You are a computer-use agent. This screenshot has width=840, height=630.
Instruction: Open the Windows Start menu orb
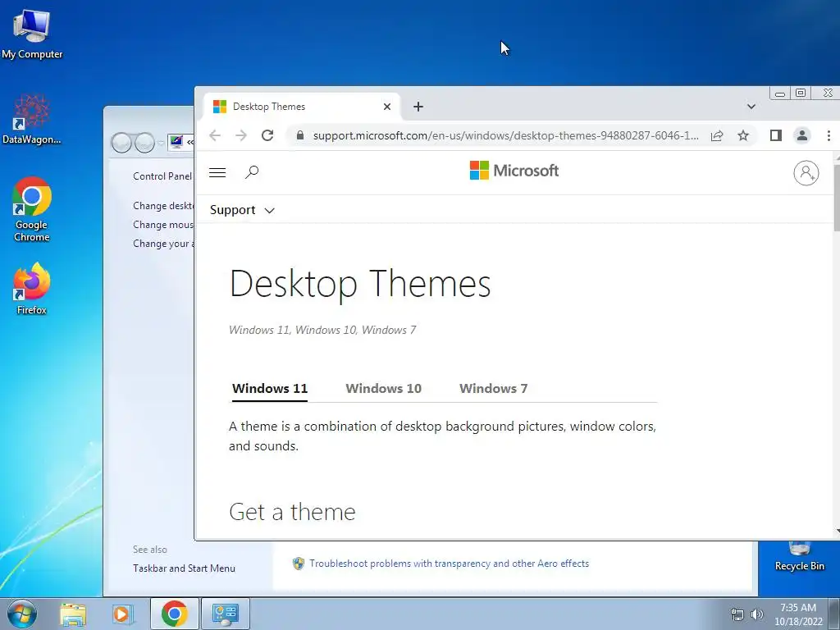coord(22,614)
